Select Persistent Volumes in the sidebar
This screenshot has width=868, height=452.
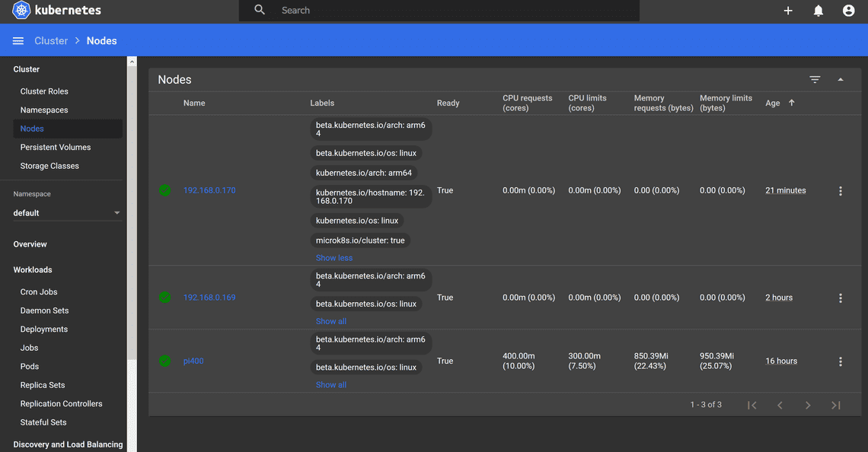[56, 148]
